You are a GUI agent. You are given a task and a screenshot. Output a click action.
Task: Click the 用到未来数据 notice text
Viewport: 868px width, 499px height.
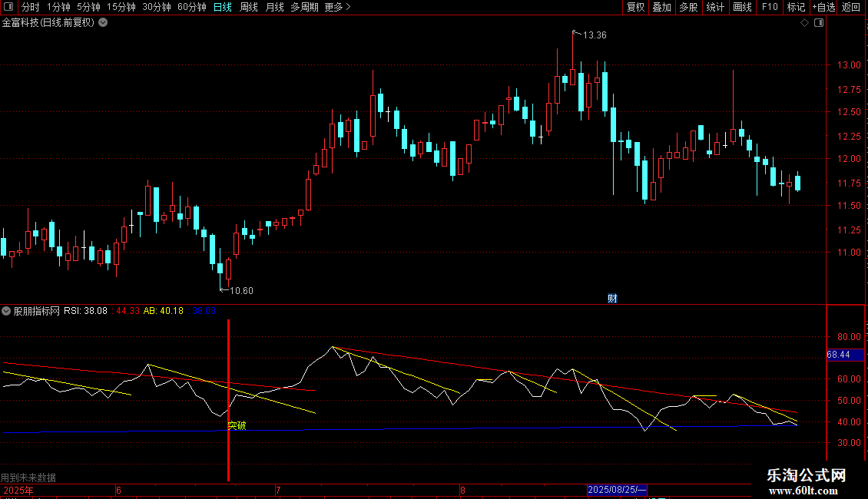(x=28, y=478)
